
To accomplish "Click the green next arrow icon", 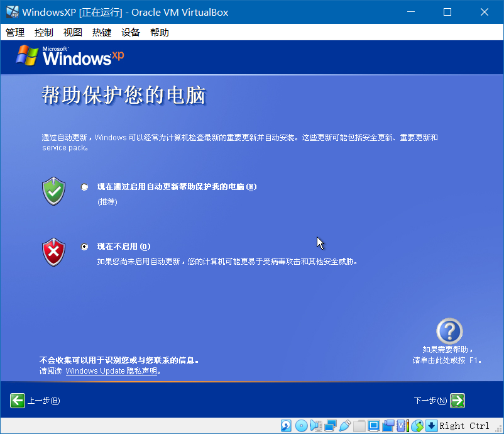I will click(457, 401).
